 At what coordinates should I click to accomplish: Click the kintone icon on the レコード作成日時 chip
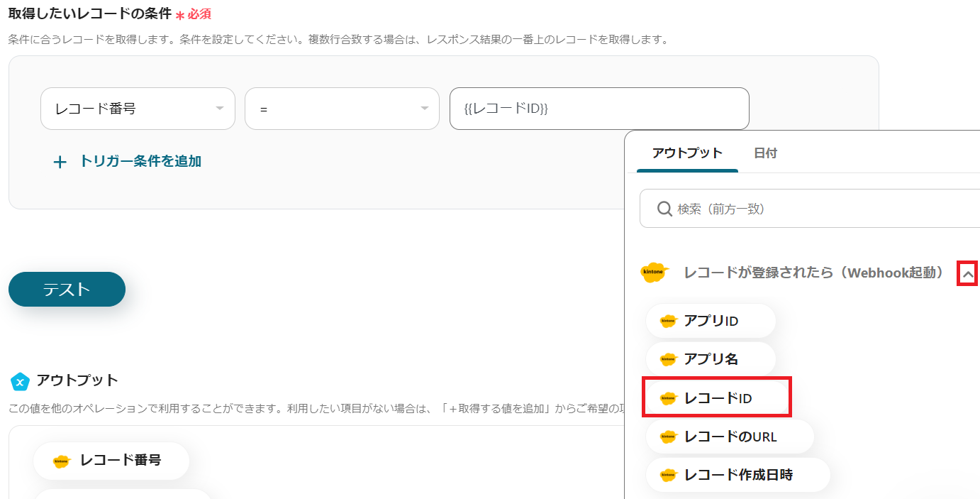click(669, 475)
